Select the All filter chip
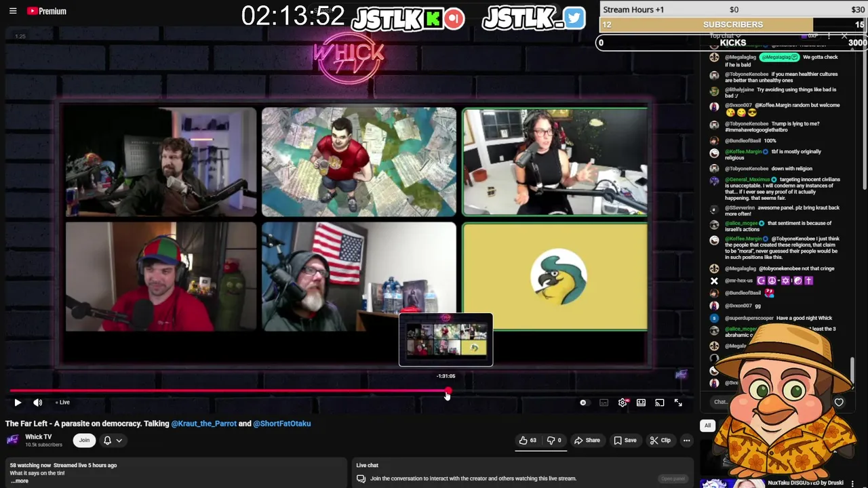The width and height of the screenshot is (868, 488). [x=707, y=426]
